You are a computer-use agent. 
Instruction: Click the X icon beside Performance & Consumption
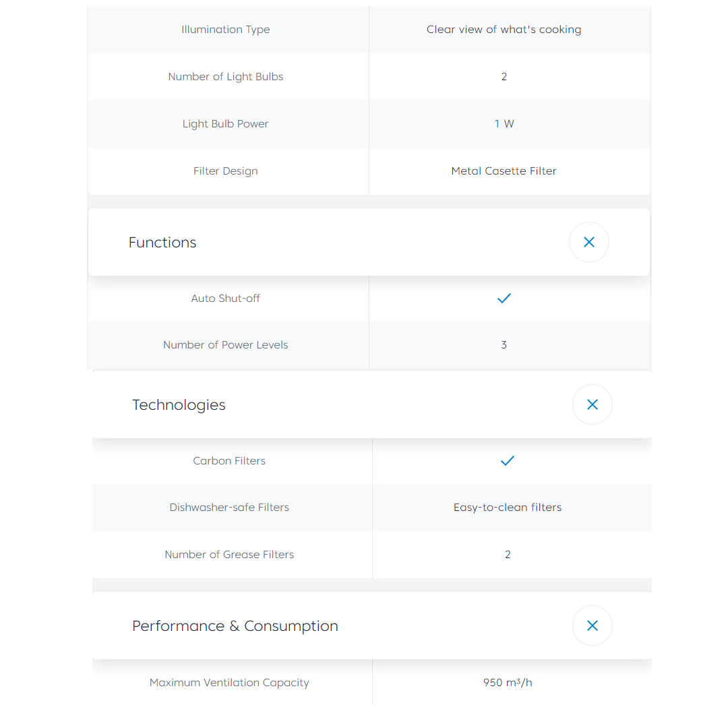coord(592,626)
